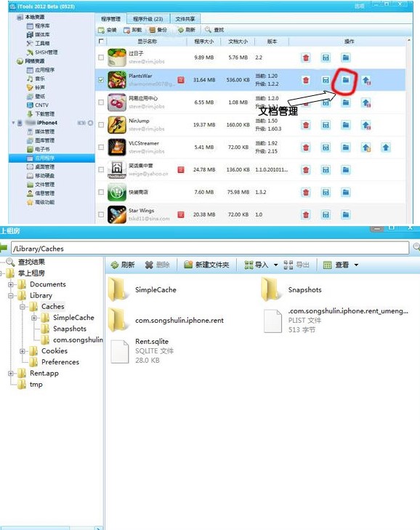Tick the 快播商店 checkbox
The image size is (420, 530).
[101, 192]
